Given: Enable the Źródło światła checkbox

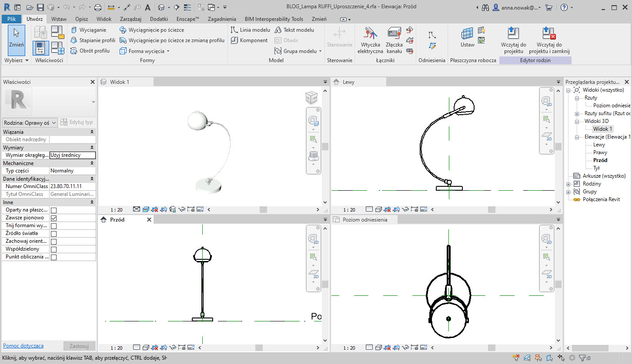Looking at the screenshot, I should [x=54, y=234].
